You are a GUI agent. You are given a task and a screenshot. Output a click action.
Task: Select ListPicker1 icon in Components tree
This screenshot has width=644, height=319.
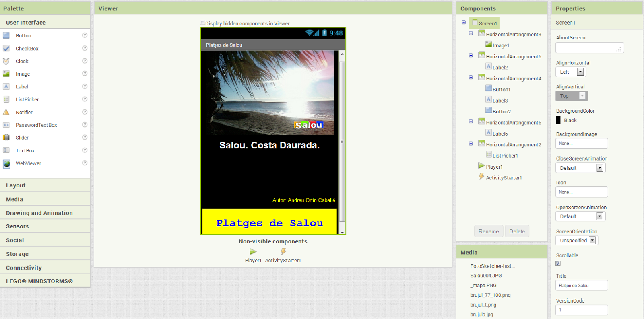click(489, 154)
